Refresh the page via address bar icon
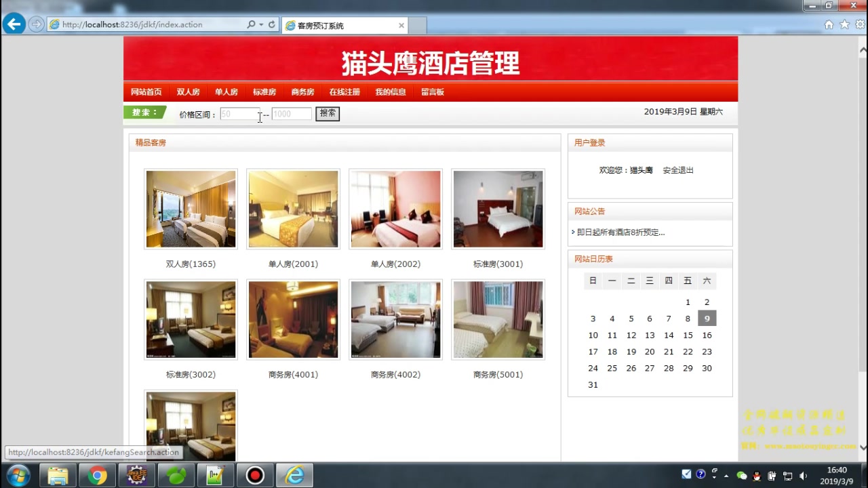This screenshot has width=868, height=488. coord(272,24)
